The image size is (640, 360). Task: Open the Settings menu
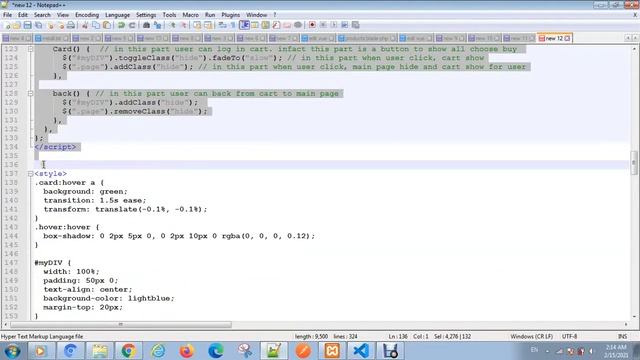[x=146, y=15]
